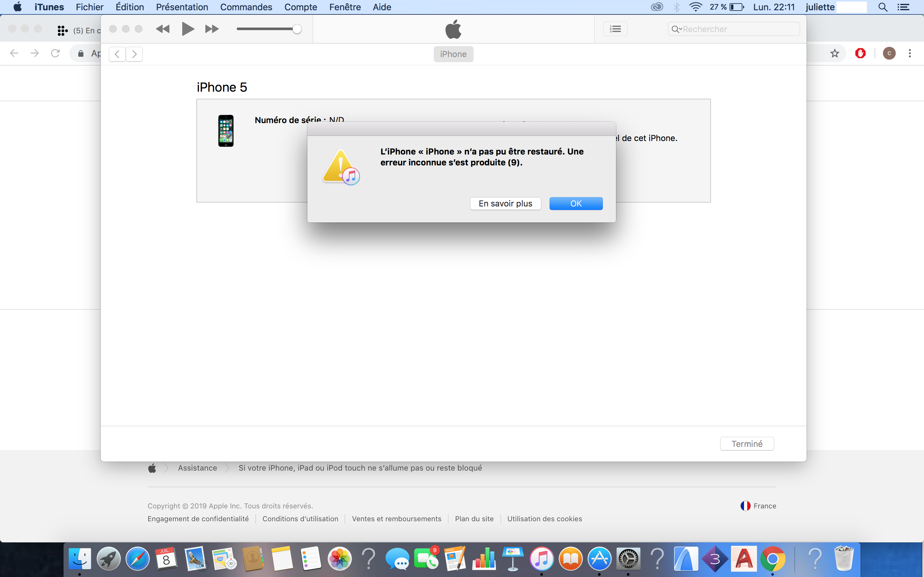The width and height of the screenshot is (924, 577).
Task: Click the En savoir plus button
Action: [505, 204]
